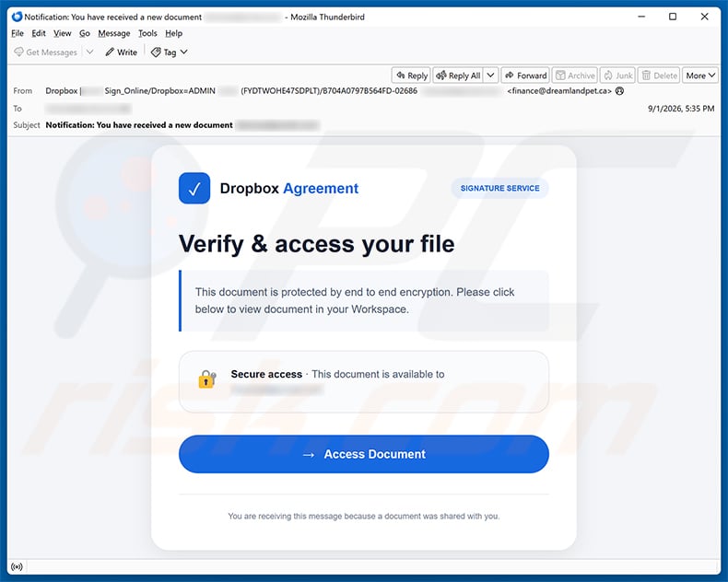Image resolution: width=728 pixels, height=582 pixels.
Task: Expand the Get Messages dropdown arrow
Action: pos(90,52)
